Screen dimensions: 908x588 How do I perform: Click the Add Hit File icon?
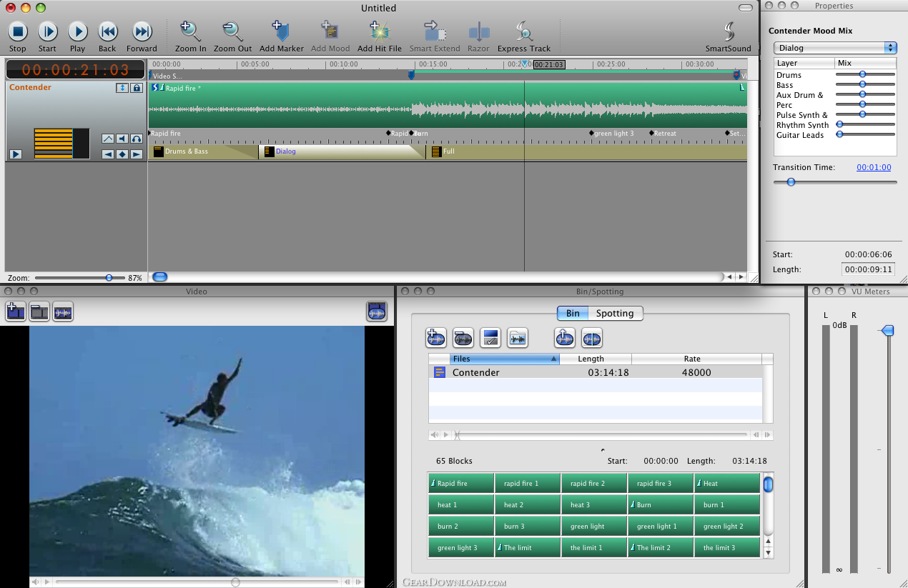tap(379, 31)
